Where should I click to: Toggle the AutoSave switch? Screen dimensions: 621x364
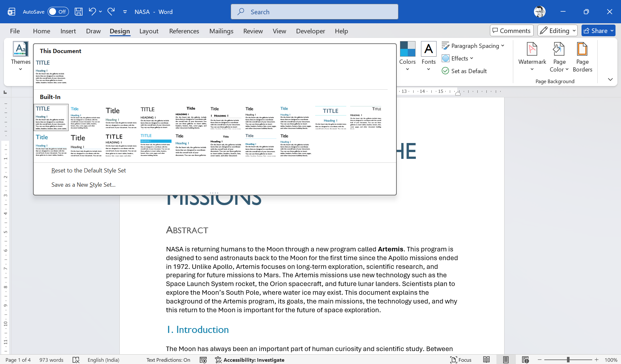click(58, 12)
